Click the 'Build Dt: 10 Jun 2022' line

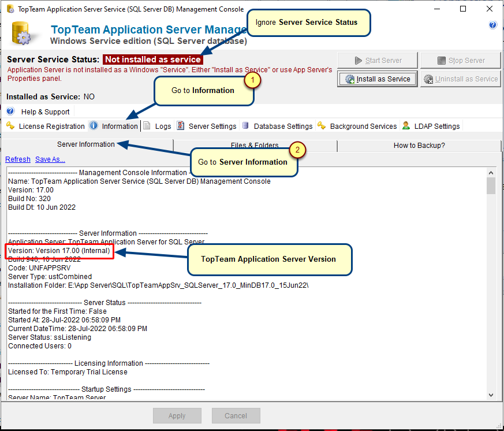42,207
